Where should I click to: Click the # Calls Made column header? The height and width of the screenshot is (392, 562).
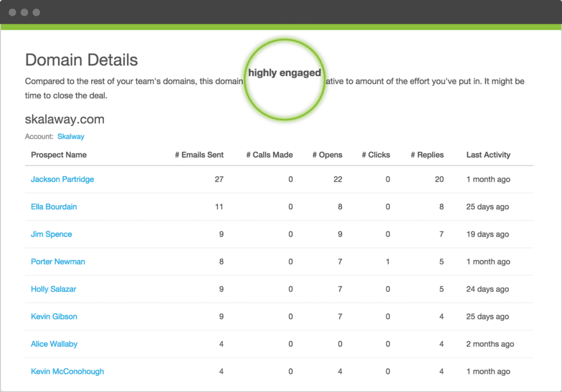pyautogui.click(x=269, y=155)
